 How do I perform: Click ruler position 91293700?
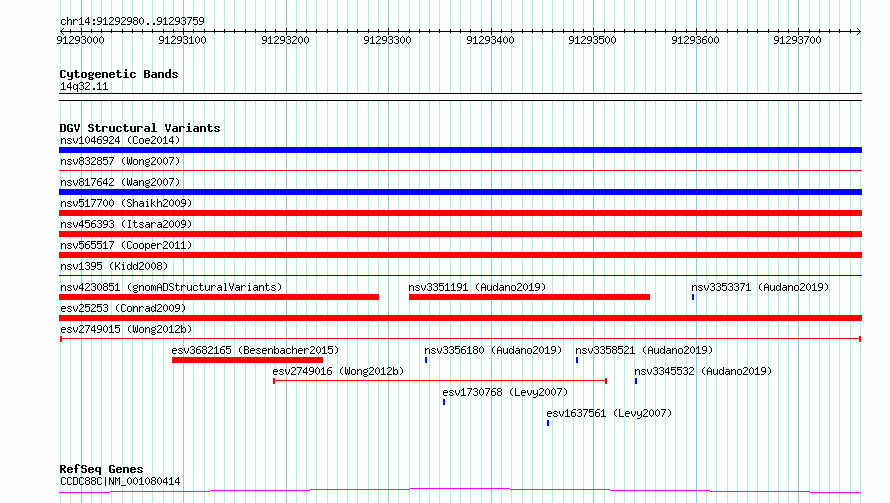coord(797,40)
